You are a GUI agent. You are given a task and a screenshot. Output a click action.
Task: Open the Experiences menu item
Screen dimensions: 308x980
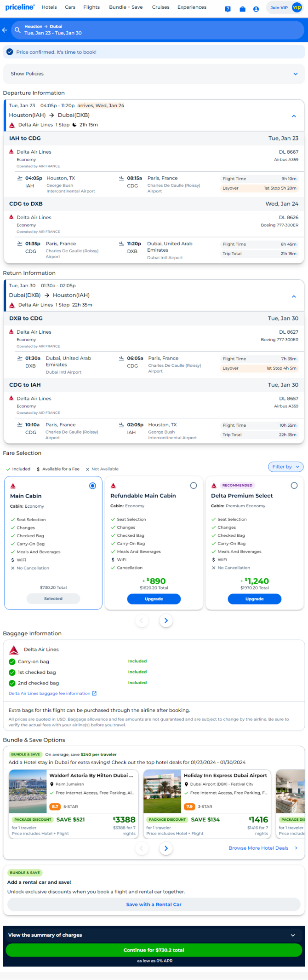[x=192, y=7]
